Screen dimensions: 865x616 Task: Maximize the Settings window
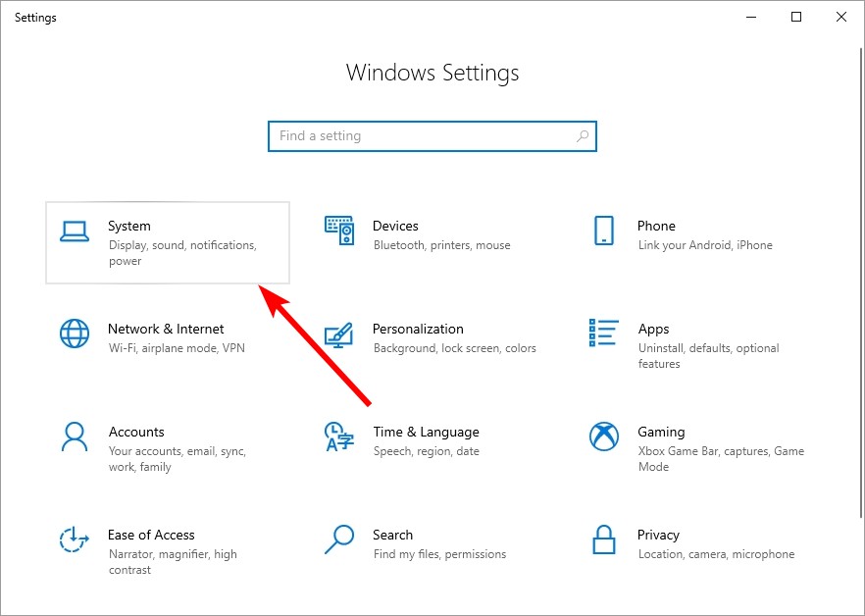pos(796,17)
